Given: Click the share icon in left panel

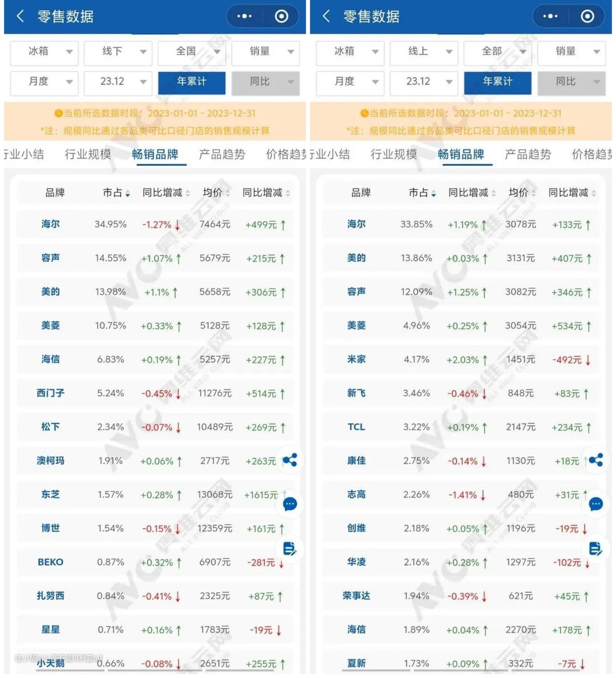Looking at the screenshot, I should 290,460.
